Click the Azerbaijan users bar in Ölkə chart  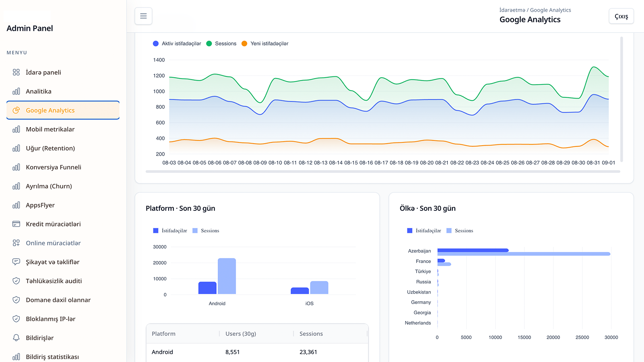[473, 250]
